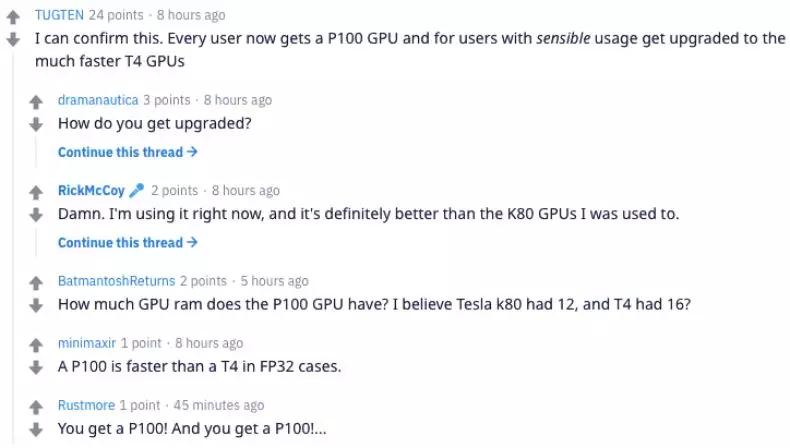Continue this thread under dramanautica's reply

(127, 153)
